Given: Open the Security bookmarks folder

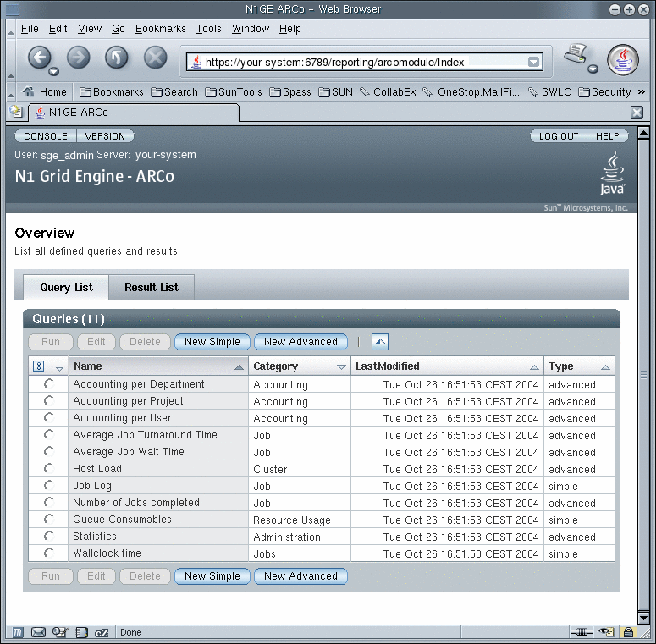Looking at the screenshot, I should coord(604,92).
